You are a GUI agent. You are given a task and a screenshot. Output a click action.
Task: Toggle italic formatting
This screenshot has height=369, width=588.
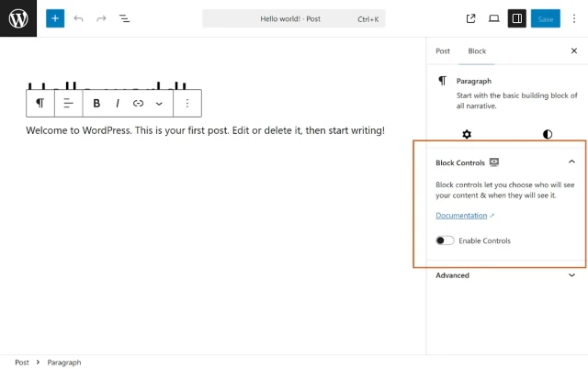tap(118, 103)
